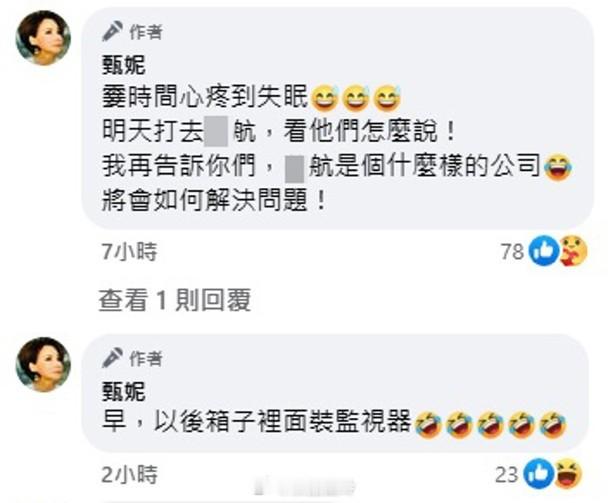Click the author pen icon in second comment
Viewport: 608px width, 503px height.
pos(112,358)
